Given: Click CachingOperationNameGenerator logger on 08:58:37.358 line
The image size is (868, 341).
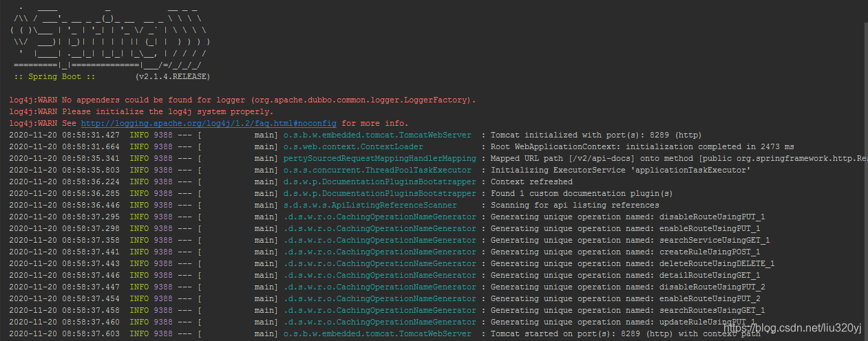Looking at the screenshot, I should point(379,240).
